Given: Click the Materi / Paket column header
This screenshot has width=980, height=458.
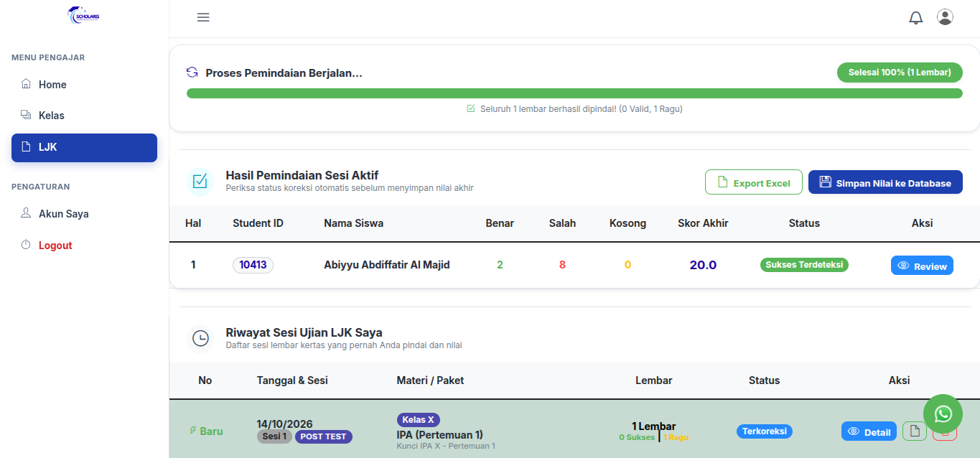Looking at the screenshot, I should pos(430,380).
